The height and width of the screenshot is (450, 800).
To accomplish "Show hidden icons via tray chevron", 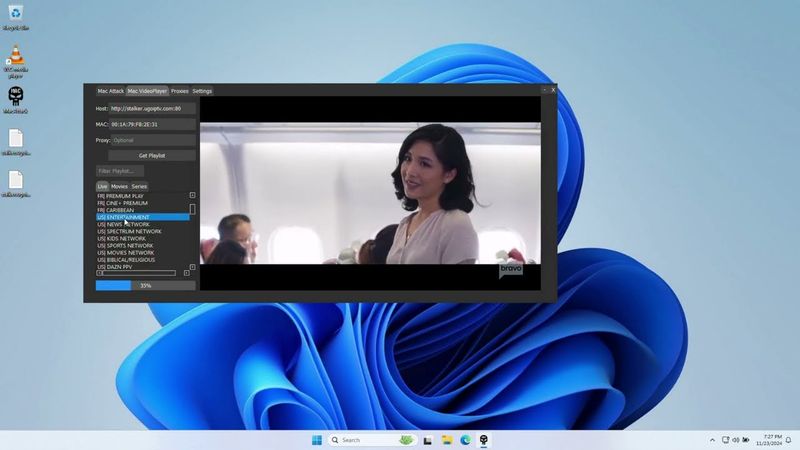I will (712, 440).
